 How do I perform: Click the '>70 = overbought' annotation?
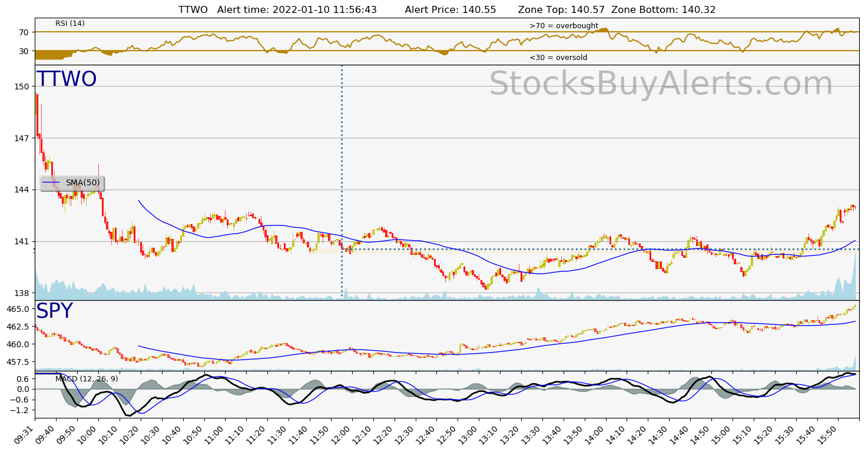564,26
